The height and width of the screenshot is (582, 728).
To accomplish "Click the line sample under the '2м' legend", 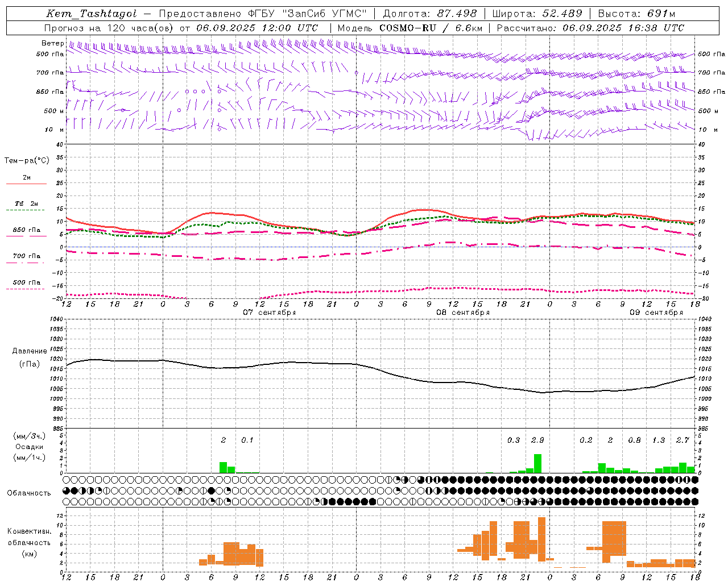I will click(x=26, y=184).
